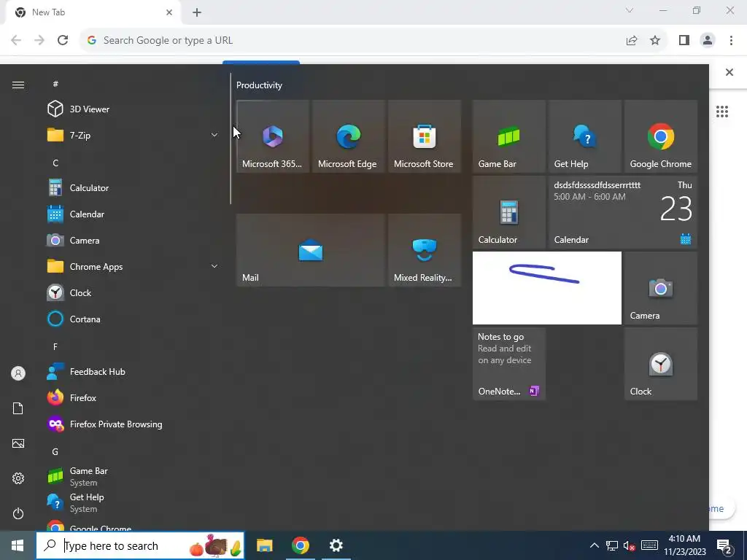Launch Cortana from the app list
Screen dimensions: 747x560
coord(133,319)
